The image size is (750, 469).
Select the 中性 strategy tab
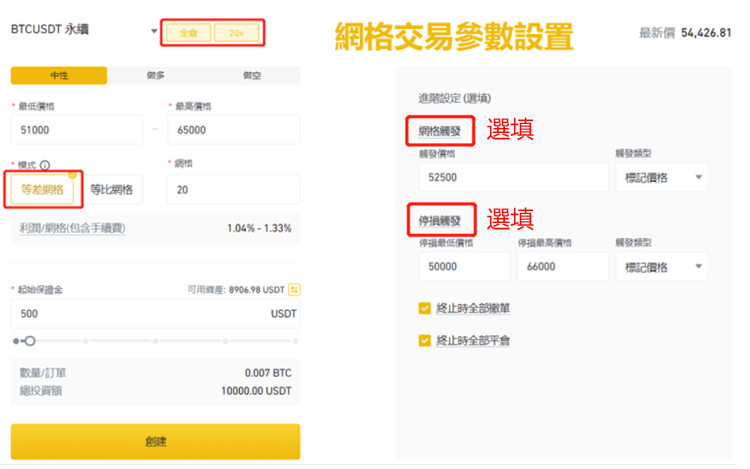pyautogui.click(x=58, y=76)
